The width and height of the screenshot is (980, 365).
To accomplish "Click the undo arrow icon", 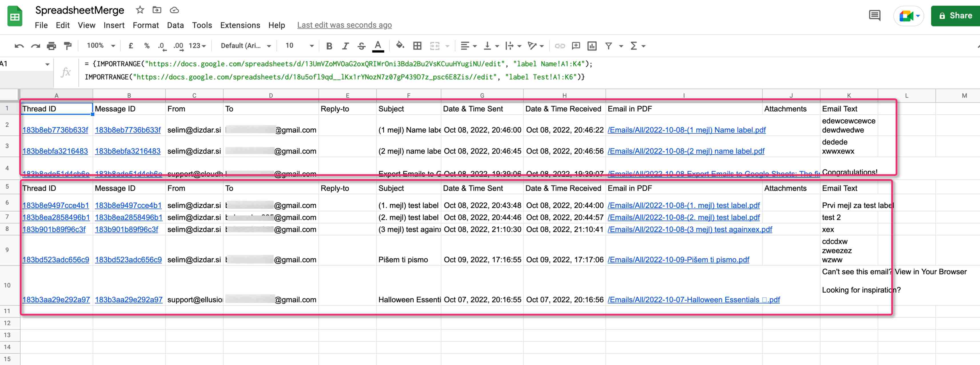I will tap(19, 46).
